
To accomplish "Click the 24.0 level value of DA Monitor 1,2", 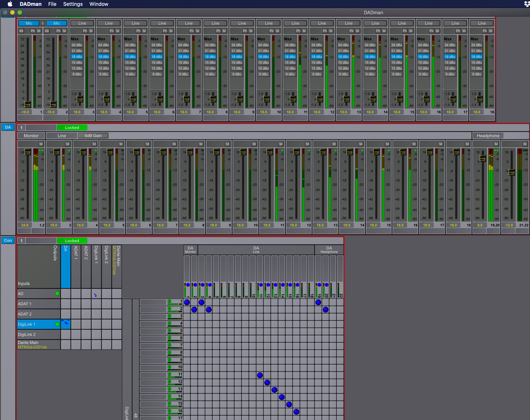I will coord(25,225).
